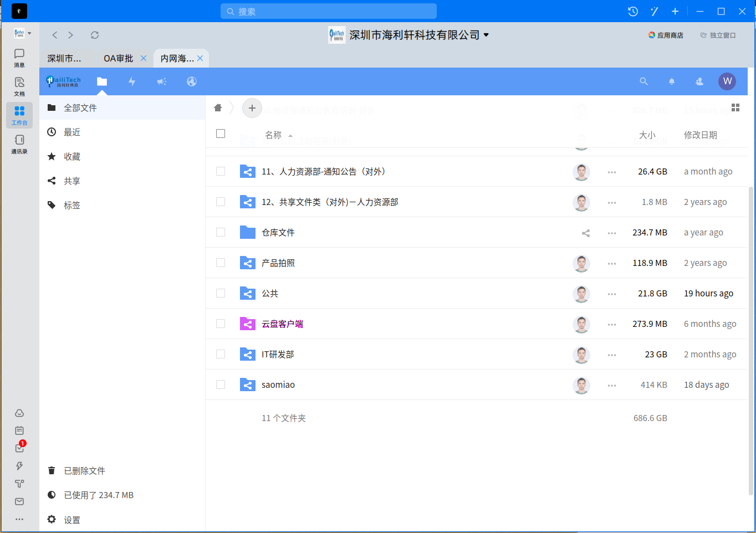Switch to grid view of files

pos(735,107)
